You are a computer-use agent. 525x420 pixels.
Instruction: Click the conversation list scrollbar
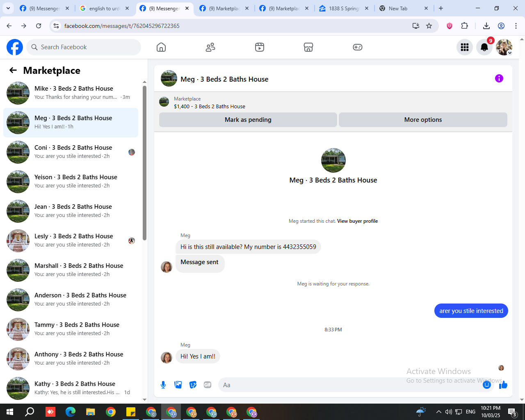[x=144, y=163]
